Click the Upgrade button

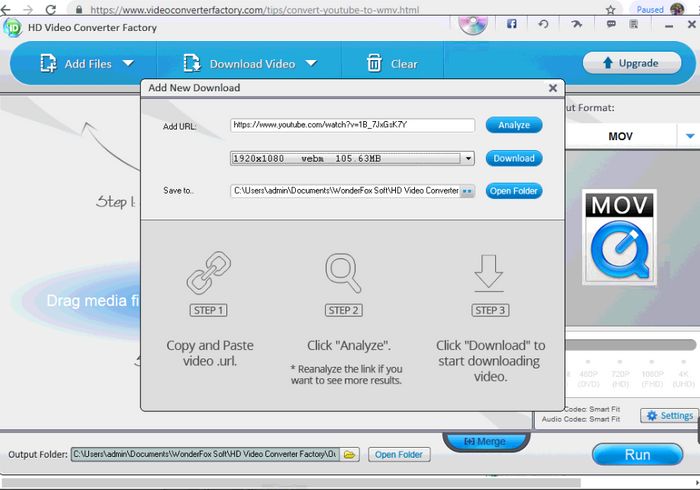point(632,63)
